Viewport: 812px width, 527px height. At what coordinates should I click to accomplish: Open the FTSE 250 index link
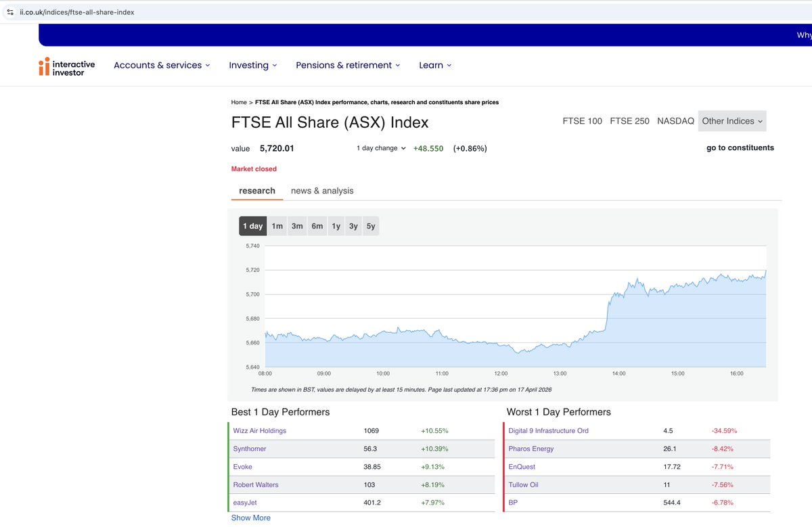click(x=629, y=121)
